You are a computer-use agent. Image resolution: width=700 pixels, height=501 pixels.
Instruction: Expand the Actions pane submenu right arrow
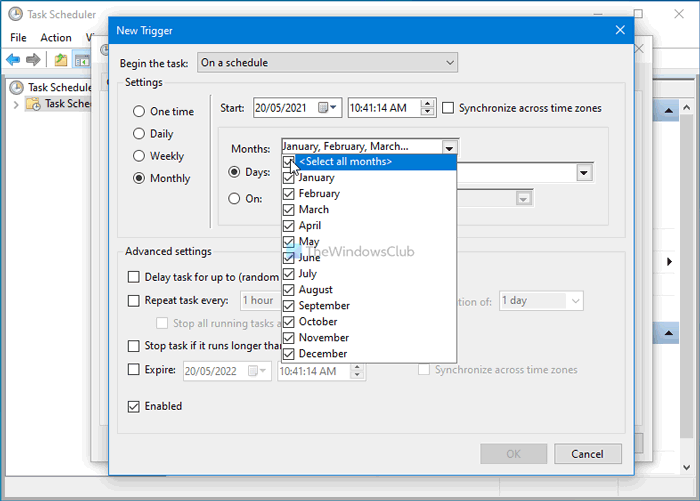(x=669, y=262)
